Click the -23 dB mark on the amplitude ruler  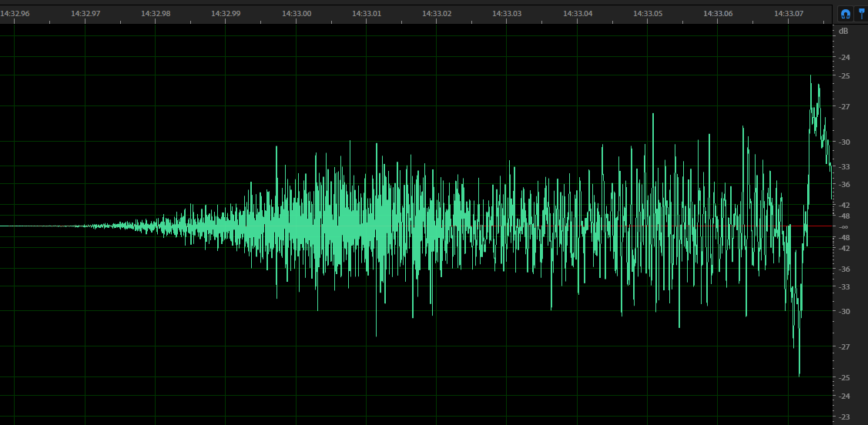[844, 417]
